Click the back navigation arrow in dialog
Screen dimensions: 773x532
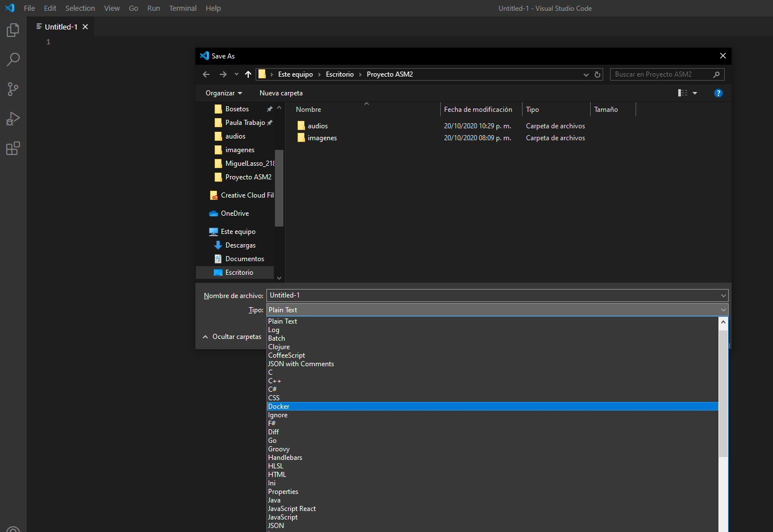pos(206,74)
